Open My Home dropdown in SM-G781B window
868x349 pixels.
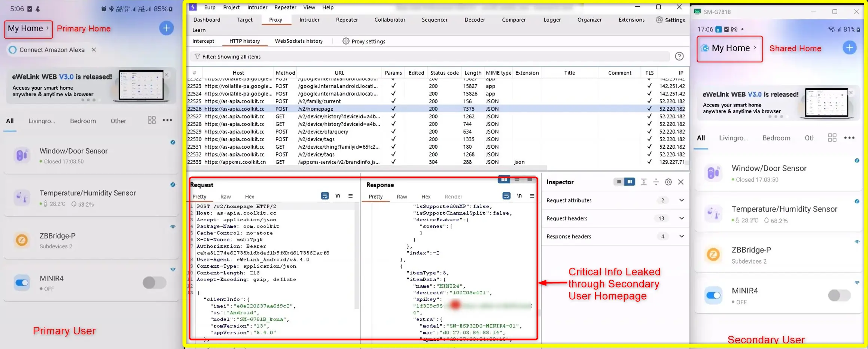729,48
